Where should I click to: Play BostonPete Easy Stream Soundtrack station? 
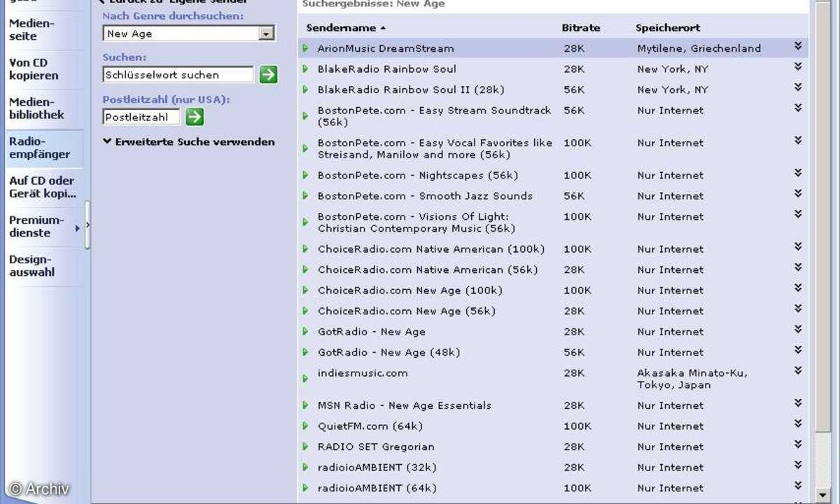(305, 115)
